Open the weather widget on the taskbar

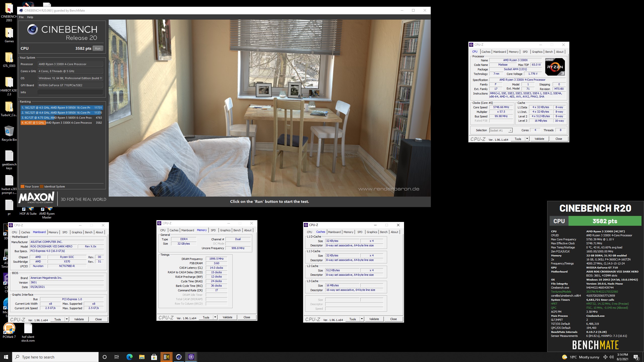[x=581, y=357]
